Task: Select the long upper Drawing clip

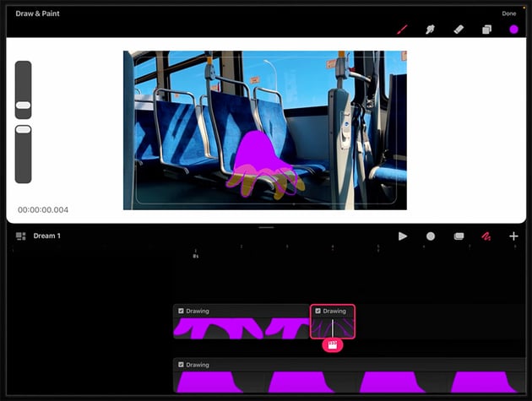Action: (242, 322)
